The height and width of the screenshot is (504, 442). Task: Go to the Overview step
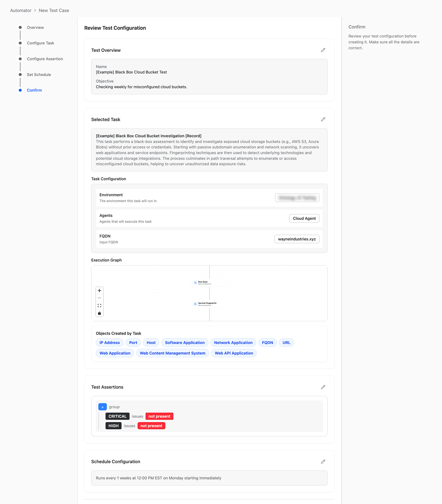(35, 27)
